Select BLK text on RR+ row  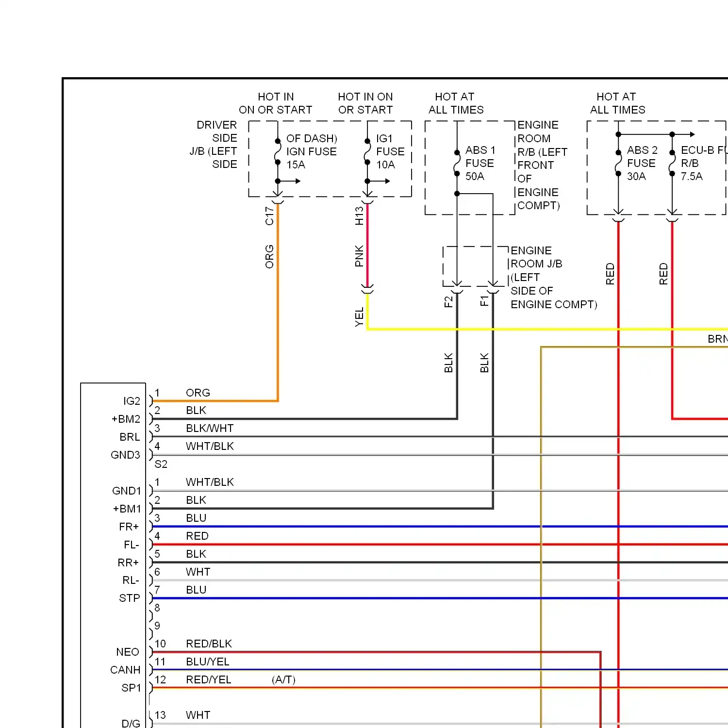[196, 554]
